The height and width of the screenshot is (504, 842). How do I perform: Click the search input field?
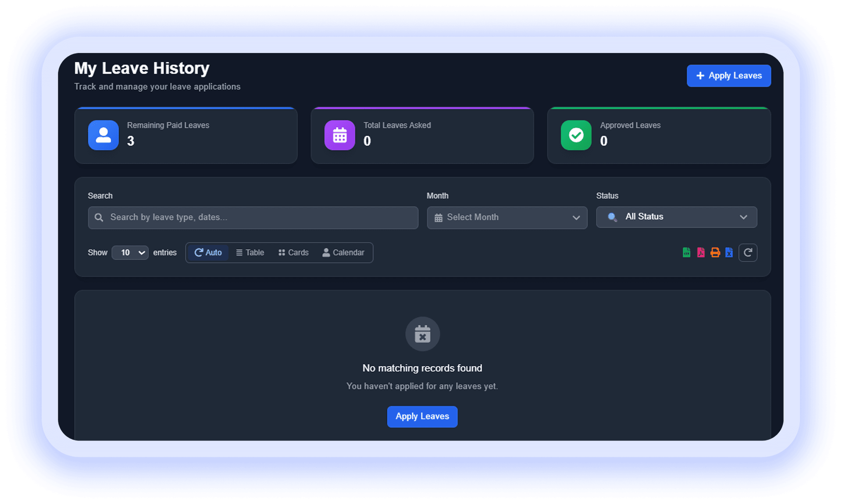point(253,217)
